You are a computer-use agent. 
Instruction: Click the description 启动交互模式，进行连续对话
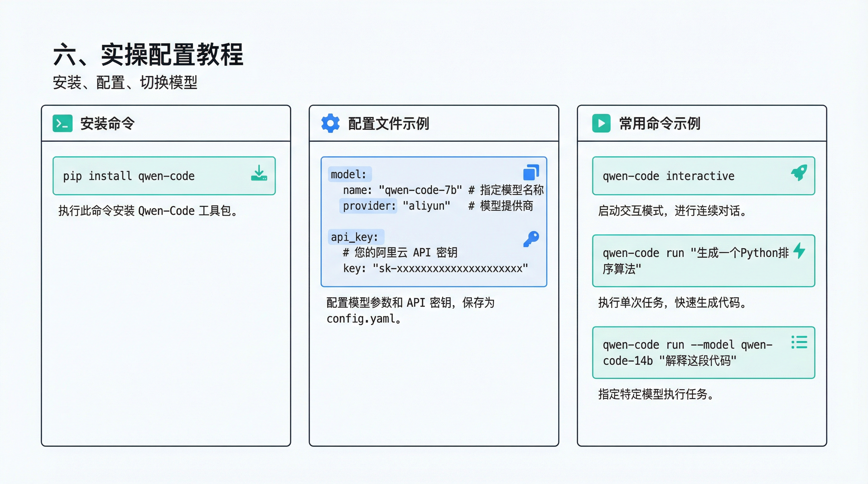(672, 211)
